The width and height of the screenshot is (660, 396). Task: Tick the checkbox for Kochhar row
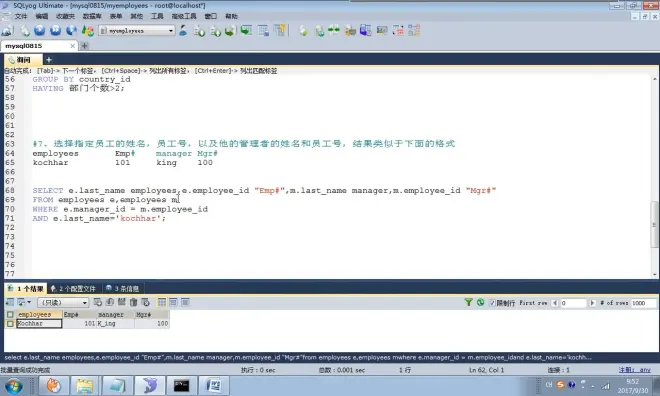10,324
